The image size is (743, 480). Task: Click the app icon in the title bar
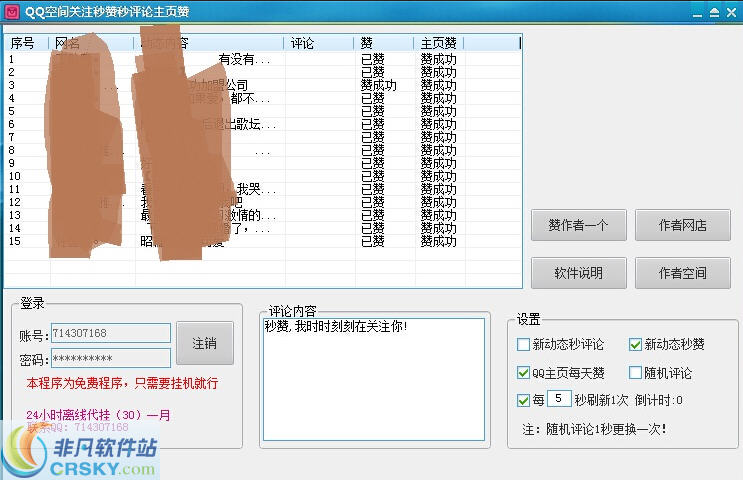click(11, 11)
